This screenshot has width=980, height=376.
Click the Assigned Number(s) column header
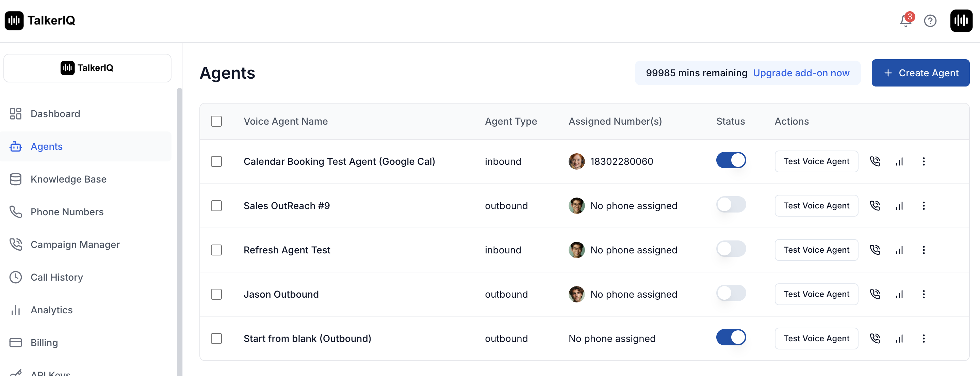(x=615, y=121)
